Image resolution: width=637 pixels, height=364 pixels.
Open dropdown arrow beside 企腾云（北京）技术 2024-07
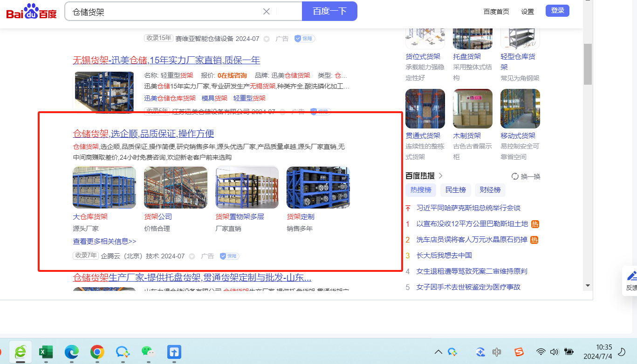pyautogui.click(x=192, y=256)
